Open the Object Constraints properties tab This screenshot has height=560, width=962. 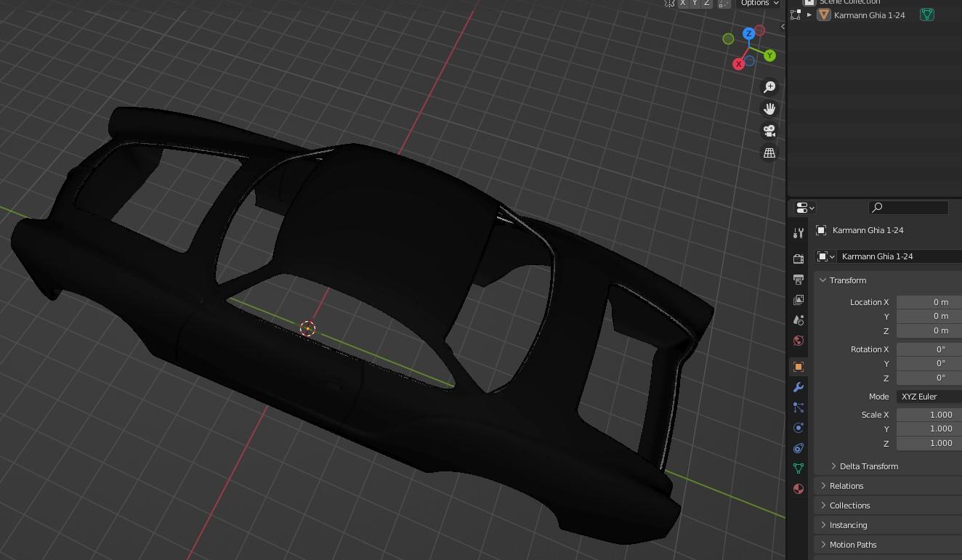click(x=799, y=448)
